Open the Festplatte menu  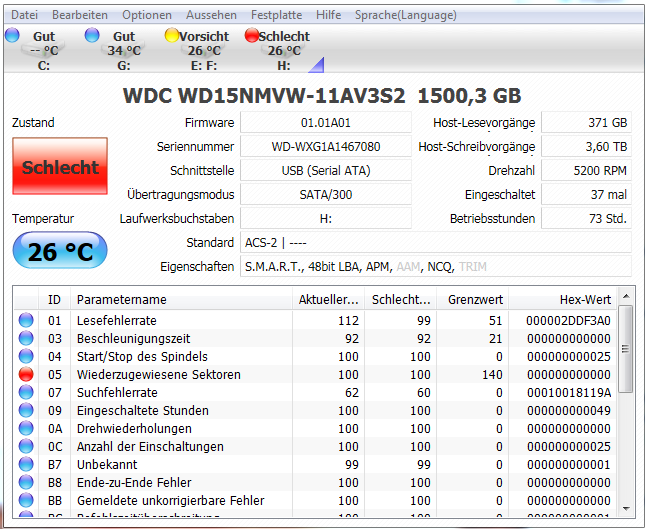tap(276, 15)
